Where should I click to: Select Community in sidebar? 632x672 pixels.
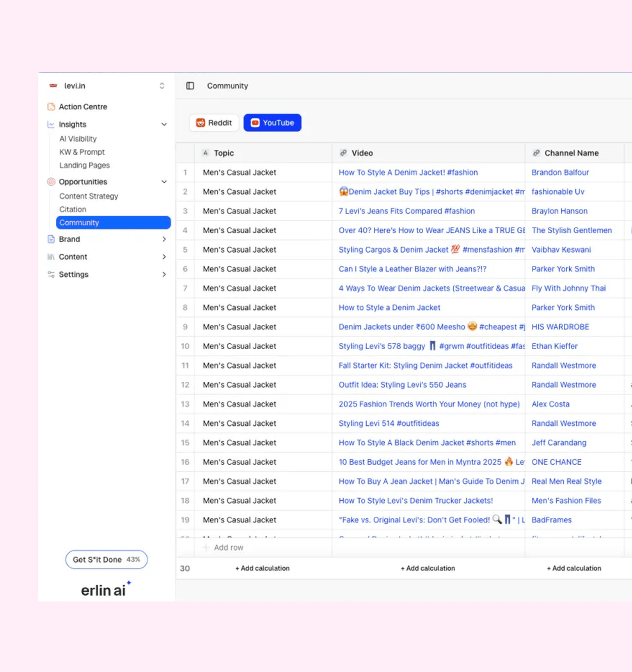(114, 222)
